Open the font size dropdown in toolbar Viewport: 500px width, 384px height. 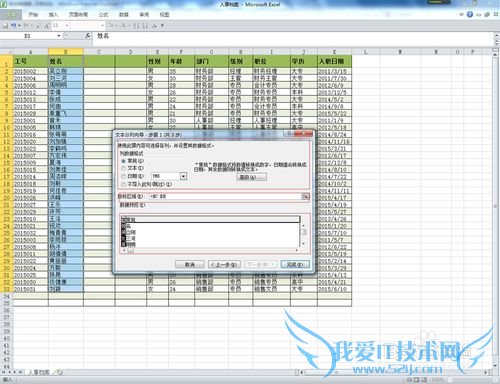click(67, 26)
